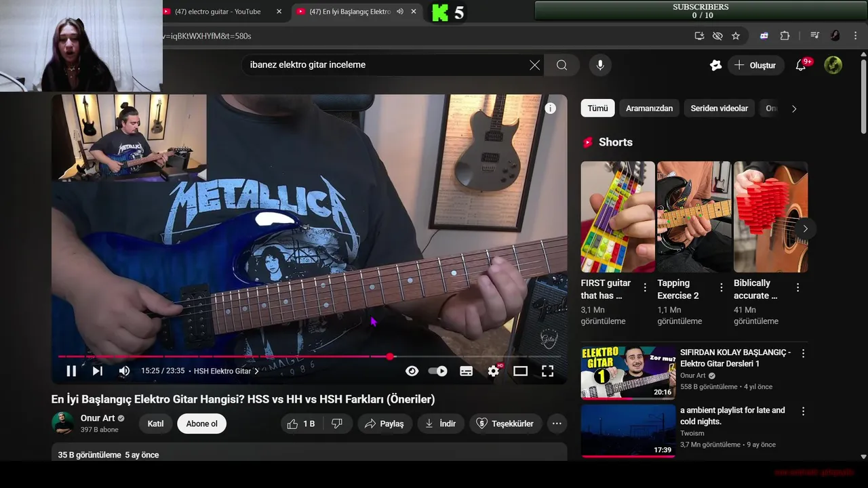
Task: Click the Katıl join button
Action: 156,424
